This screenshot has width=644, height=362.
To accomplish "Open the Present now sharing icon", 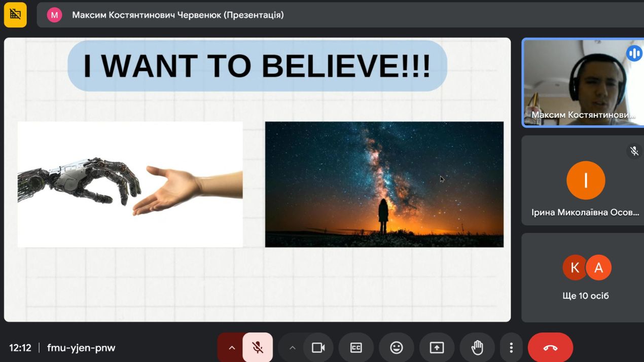I will 437,347.
